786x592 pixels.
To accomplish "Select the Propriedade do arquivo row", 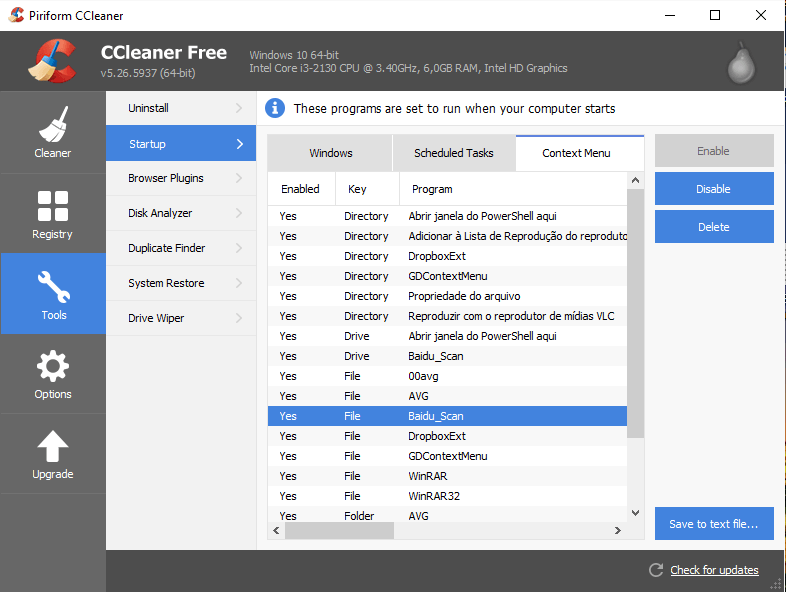I will coord(447,296).
